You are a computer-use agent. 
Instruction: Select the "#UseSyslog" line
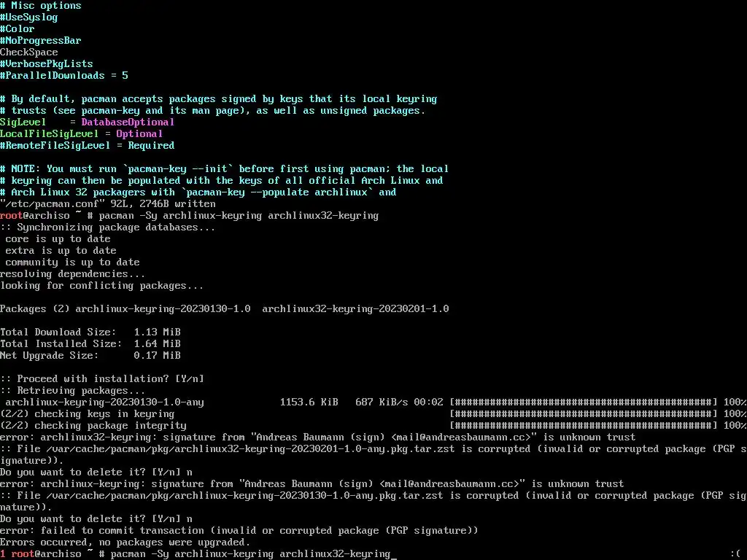(28, 17)
